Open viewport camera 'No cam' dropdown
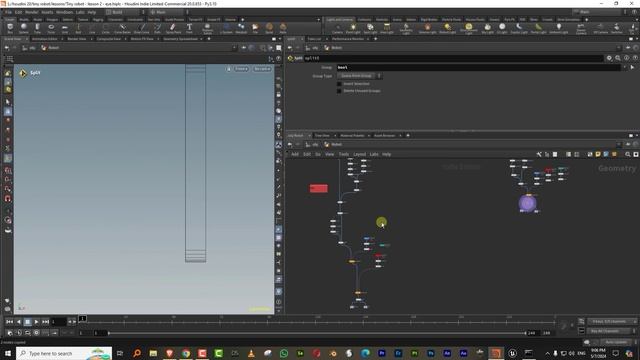 coord(262,69)
